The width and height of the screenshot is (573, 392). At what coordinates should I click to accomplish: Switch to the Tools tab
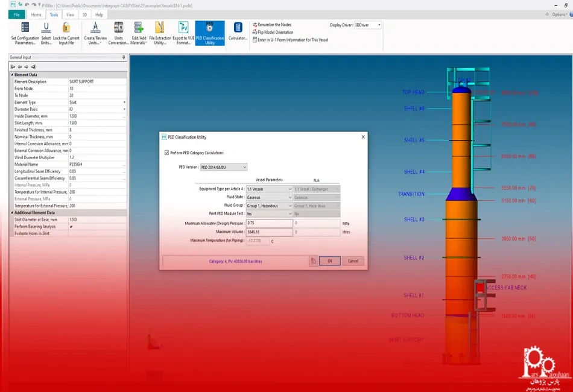[54, 14]
